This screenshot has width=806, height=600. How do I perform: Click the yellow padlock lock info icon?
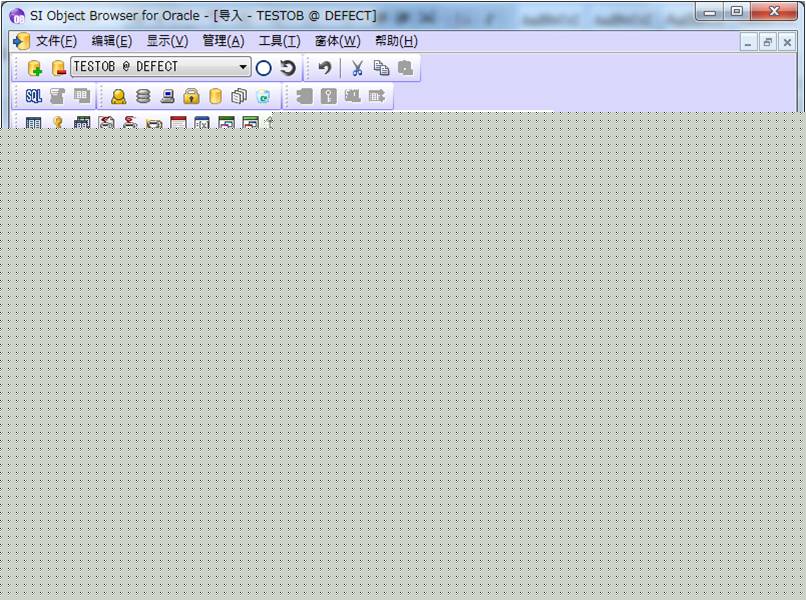click(191, 96)
